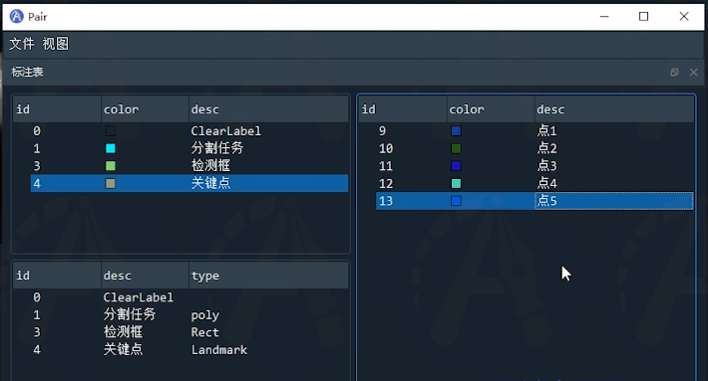Float the 标注表 dock panel
Screen dimensions: 708x381
(674, 72)
